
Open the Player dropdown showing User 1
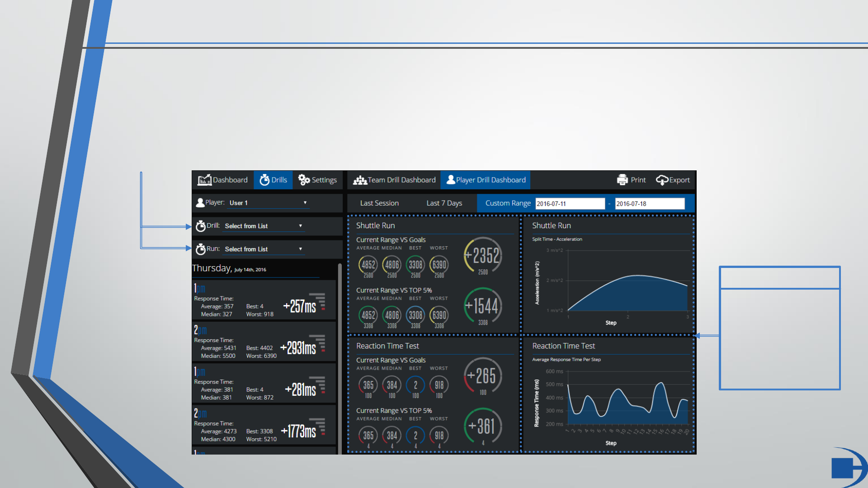268,203
